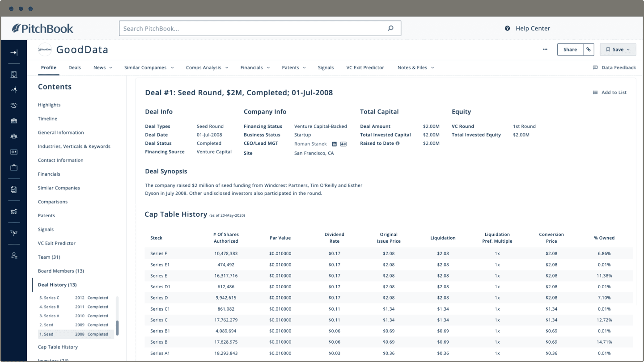Expand the News tab dropdown
Image resolution: width=644 pixels, height=362 pixels.
tap(102, 67)
